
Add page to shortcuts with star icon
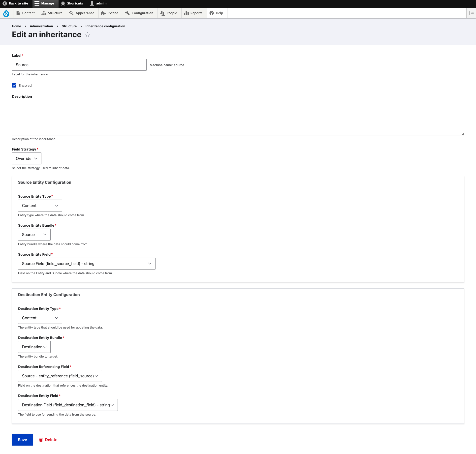click(88, 35)
